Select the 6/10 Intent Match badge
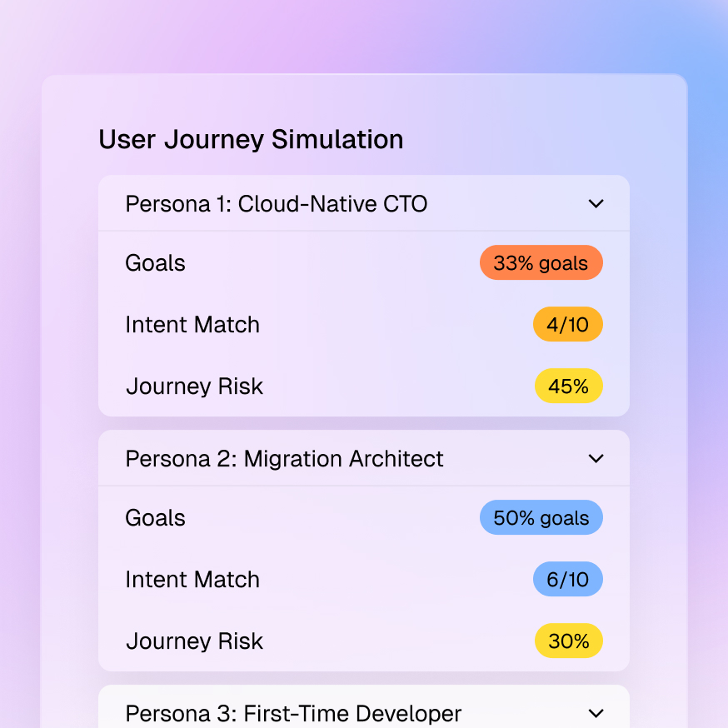728x728 pixels. (x=568, y=579)
